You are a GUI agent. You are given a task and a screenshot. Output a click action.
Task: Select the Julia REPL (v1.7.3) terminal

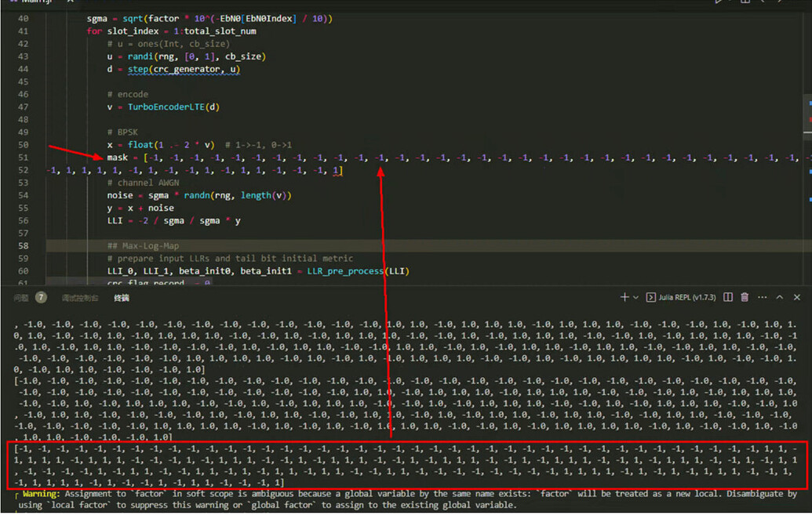[681, 297]
